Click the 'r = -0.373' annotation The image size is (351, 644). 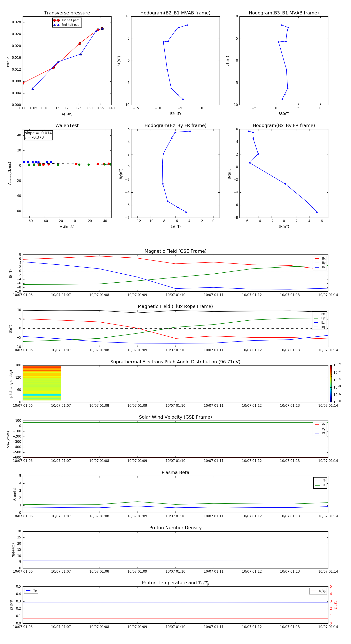tap(35, 137)
